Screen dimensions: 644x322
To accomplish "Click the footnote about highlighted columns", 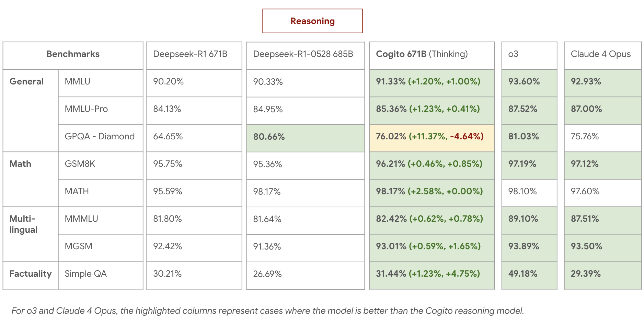I will tap(268, 311).
